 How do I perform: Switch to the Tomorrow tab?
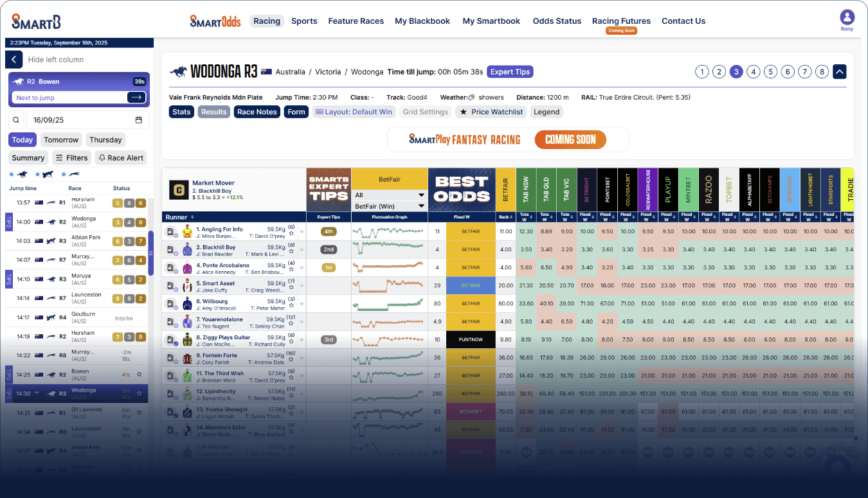61,140
